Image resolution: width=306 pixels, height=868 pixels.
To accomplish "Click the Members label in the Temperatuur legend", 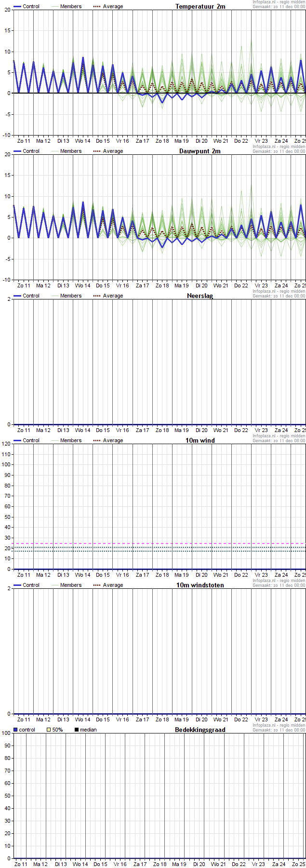I will (71, 7).
